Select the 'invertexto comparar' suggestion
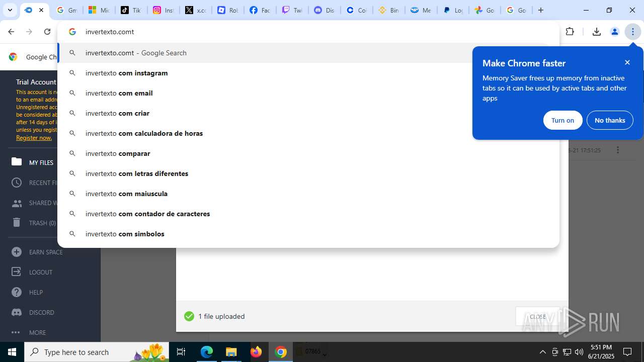Viewport: 644px width, 362px height. pyautogui.click(x=308, y=153)
